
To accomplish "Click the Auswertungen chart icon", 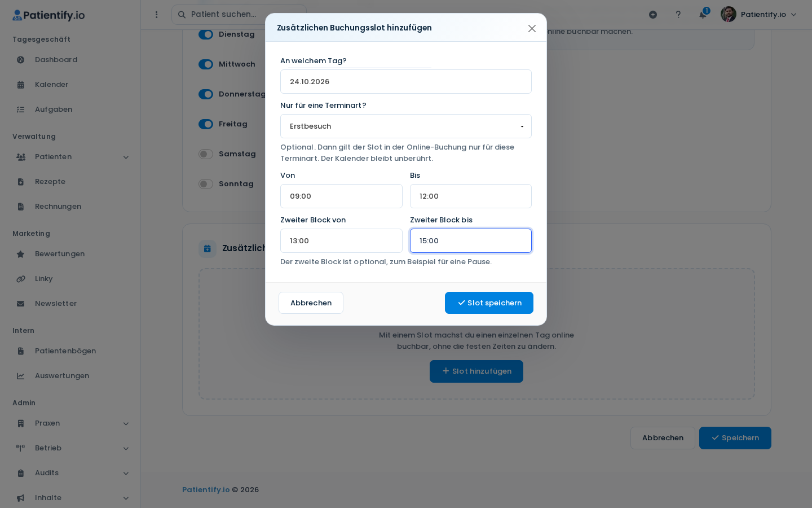I will tap(21, 376).
